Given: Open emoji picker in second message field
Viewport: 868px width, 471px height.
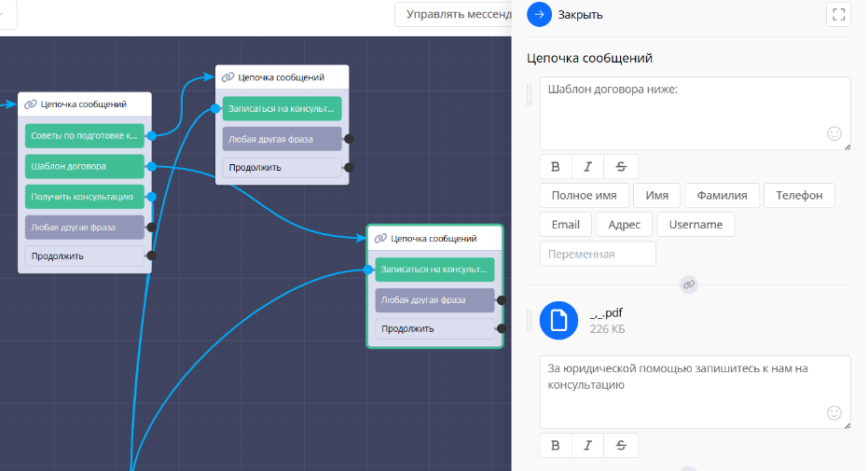Looking at the screenshot, I should [x=834, y=412].
